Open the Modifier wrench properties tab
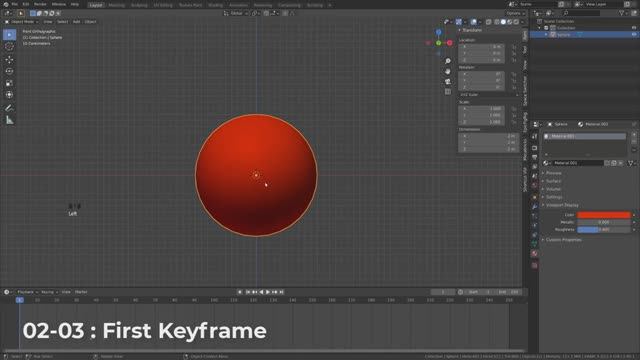Viewport: 640px width, 360px height. coord(534,207)
